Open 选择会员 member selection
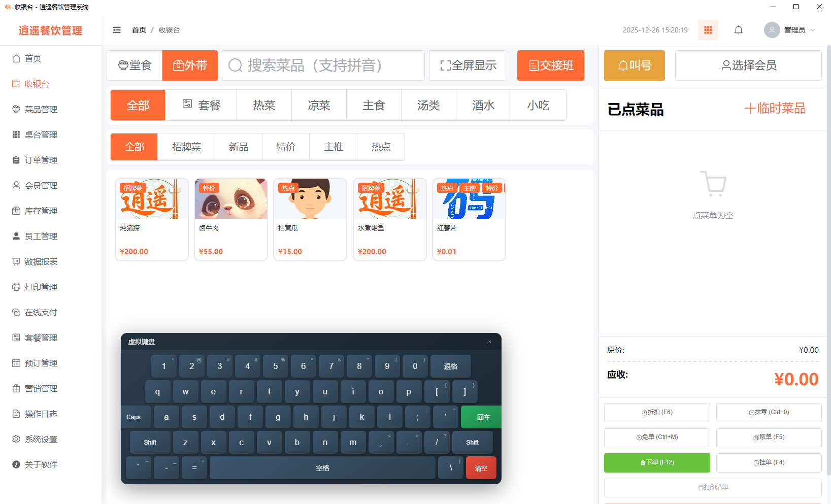Image resolution: width=831 pixels, height=504 pixels. (x=748, y=65)
